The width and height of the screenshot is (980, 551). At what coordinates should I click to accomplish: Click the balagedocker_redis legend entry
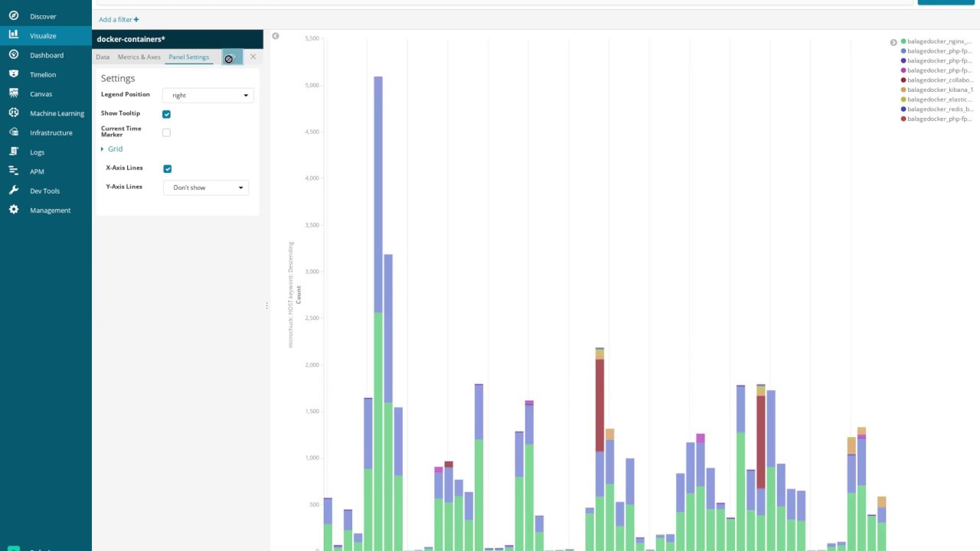click(x=937, y=109)
